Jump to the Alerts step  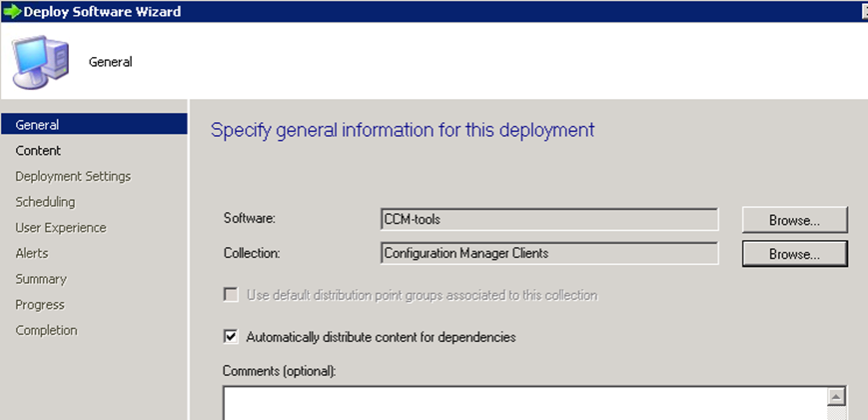point(32,253)
